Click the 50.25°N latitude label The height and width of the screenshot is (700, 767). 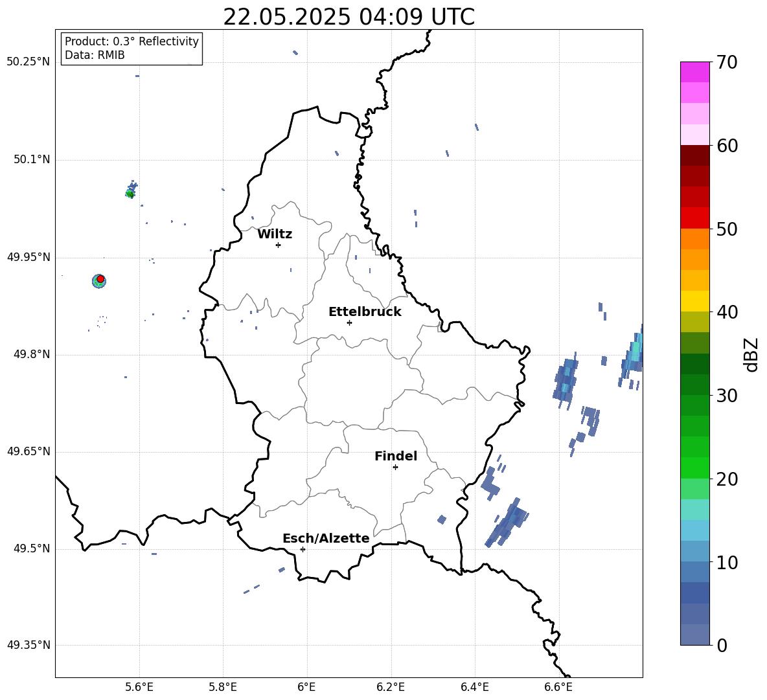point(29,62)
